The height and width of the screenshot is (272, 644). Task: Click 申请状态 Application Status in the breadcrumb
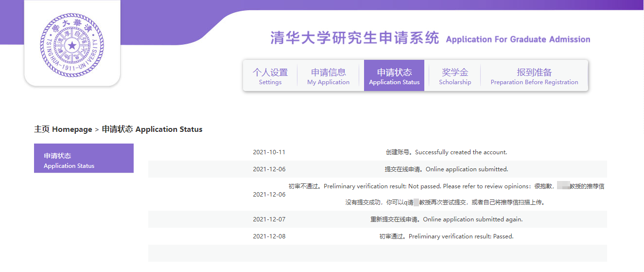152,129
